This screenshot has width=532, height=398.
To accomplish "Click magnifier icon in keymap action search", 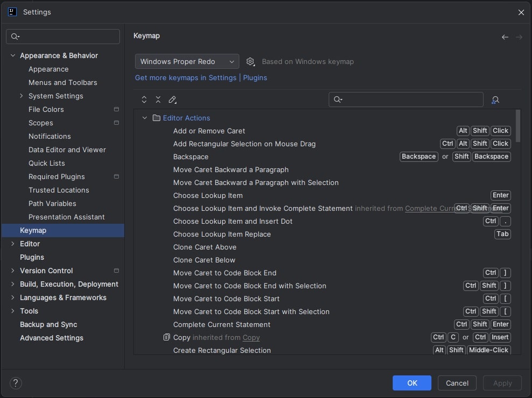I will point(338,99).
